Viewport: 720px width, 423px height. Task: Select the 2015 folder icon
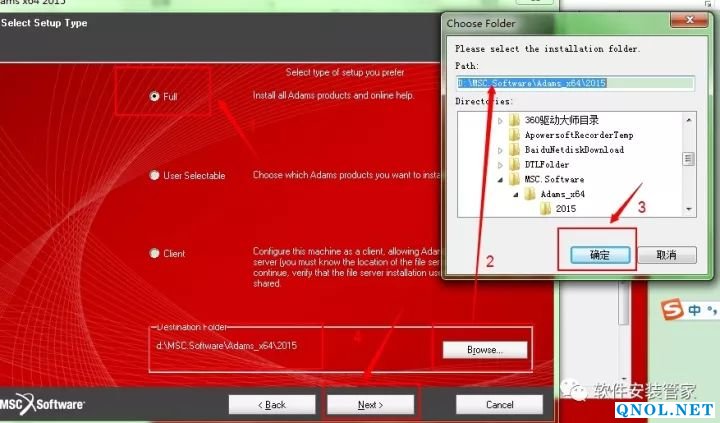point(546,209)
